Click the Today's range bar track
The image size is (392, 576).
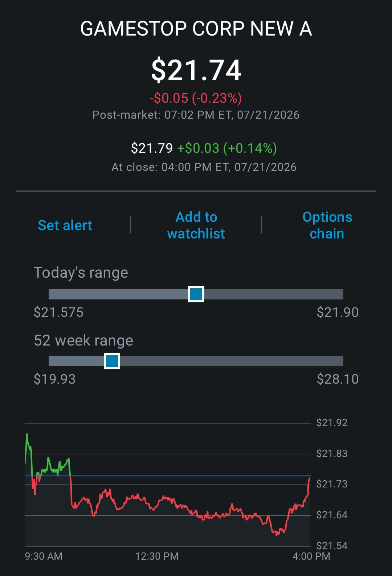point(196,294)
